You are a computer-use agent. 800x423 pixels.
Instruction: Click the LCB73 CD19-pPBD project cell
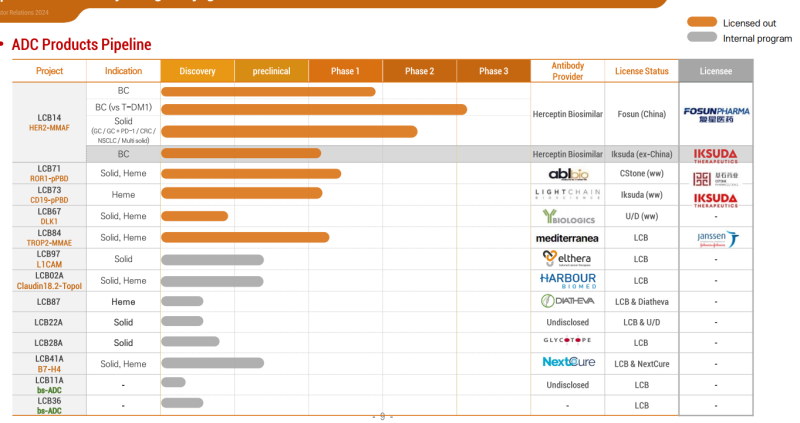click(x=49, y=195)
